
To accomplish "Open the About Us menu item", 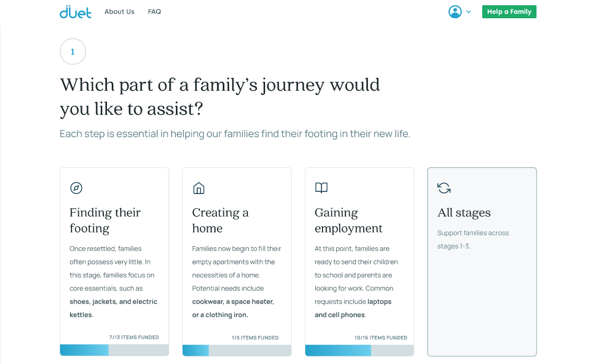I will (120, 12).
